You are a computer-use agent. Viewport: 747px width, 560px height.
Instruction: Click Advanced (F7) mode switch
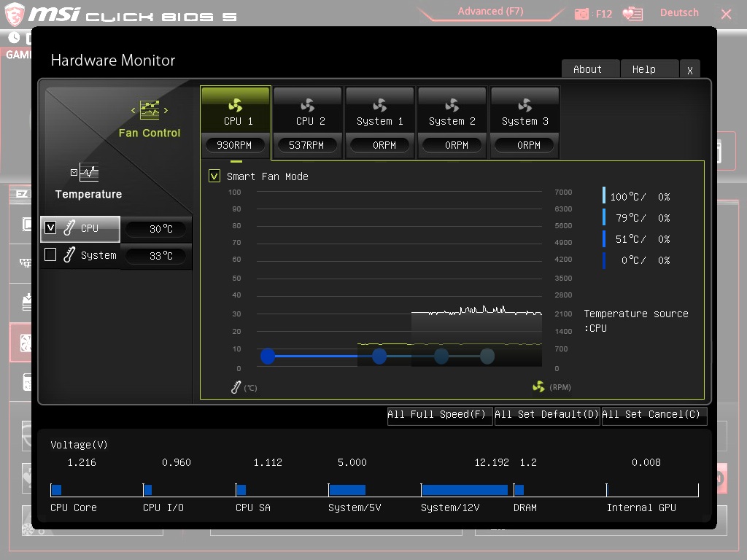[491, 12]
